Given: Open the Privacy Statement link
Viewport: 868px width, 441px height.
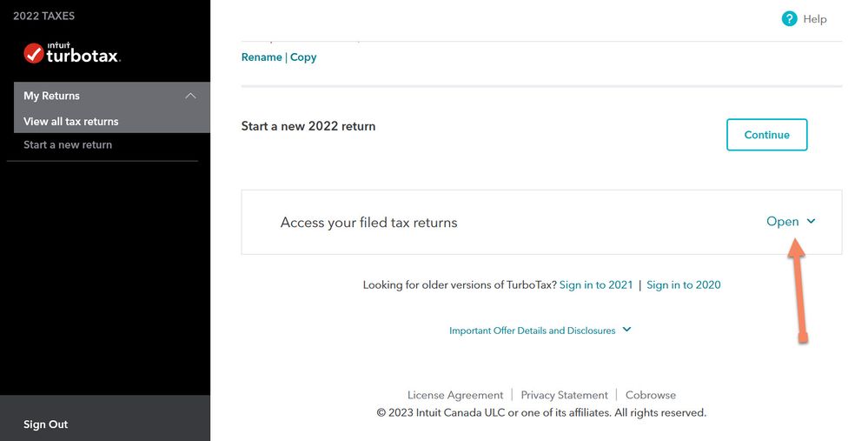Looking at the screenshot, I should point(564,395).
